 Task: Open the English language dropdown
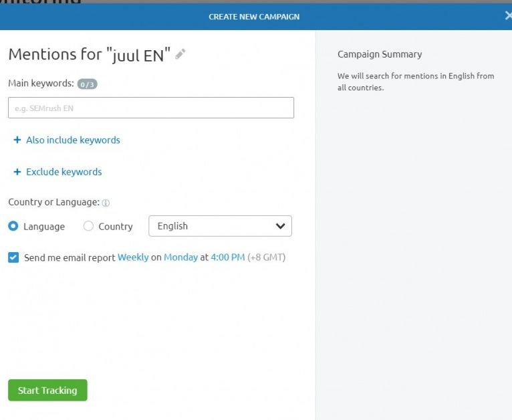220,226
